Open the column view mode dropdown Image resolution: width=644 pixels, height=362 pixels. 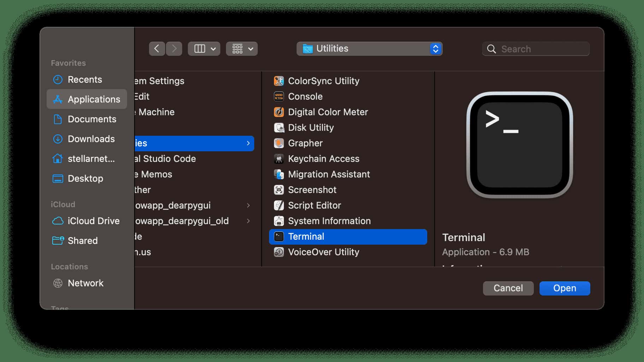coord(204,49)
